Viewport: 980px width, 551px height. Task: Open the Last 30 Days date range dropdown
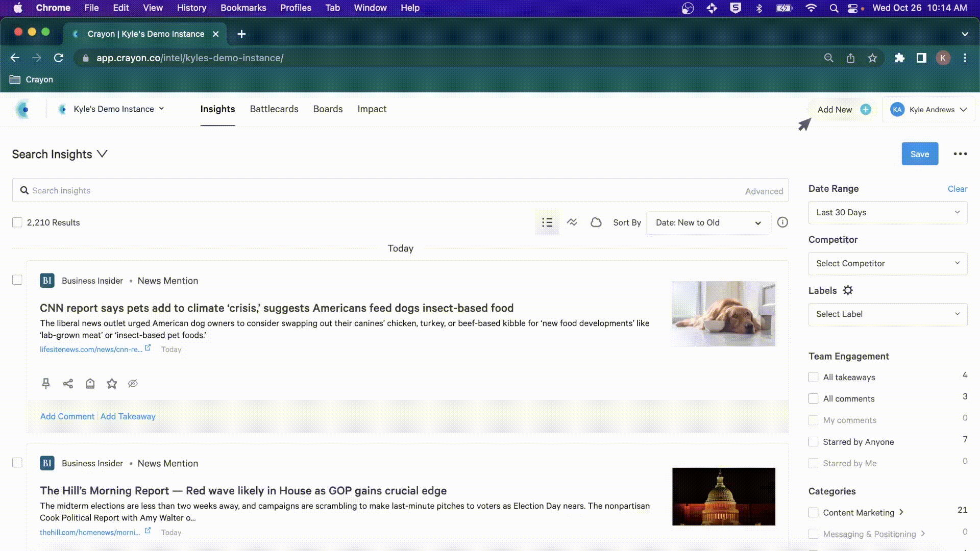pyautogui.click(x=888, y=213)
